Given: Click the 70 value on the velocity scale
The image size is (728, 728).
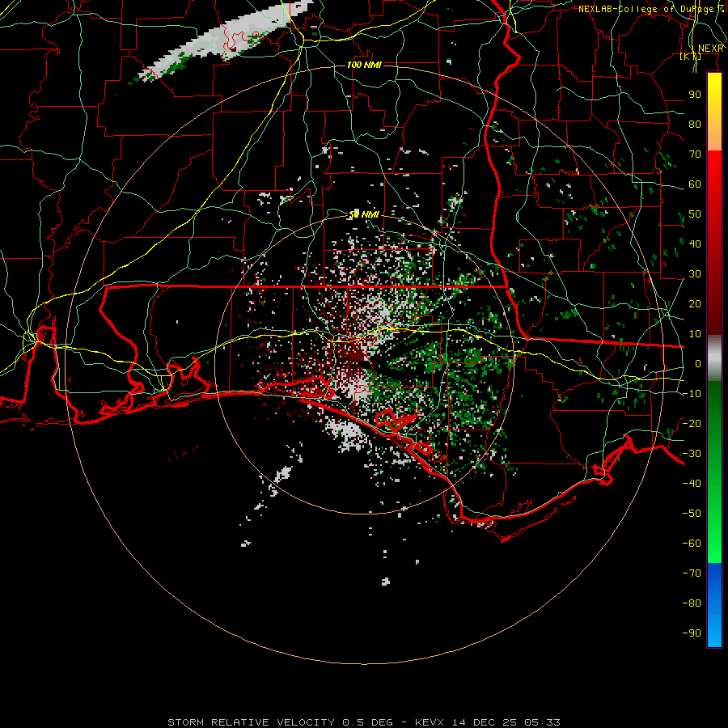Looking at the screenshot, I should pos(695,154).
